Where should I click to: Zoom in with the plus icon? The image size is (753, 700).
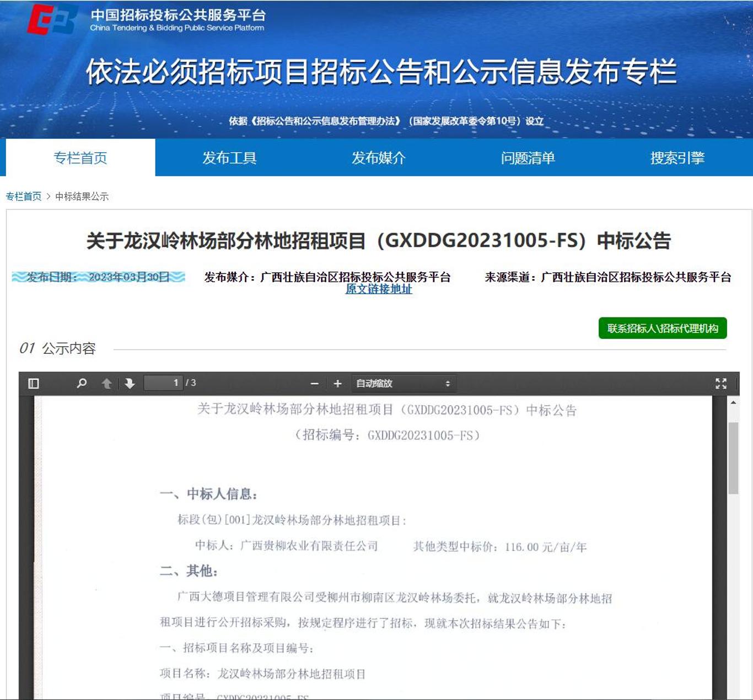tap(338, 384)
